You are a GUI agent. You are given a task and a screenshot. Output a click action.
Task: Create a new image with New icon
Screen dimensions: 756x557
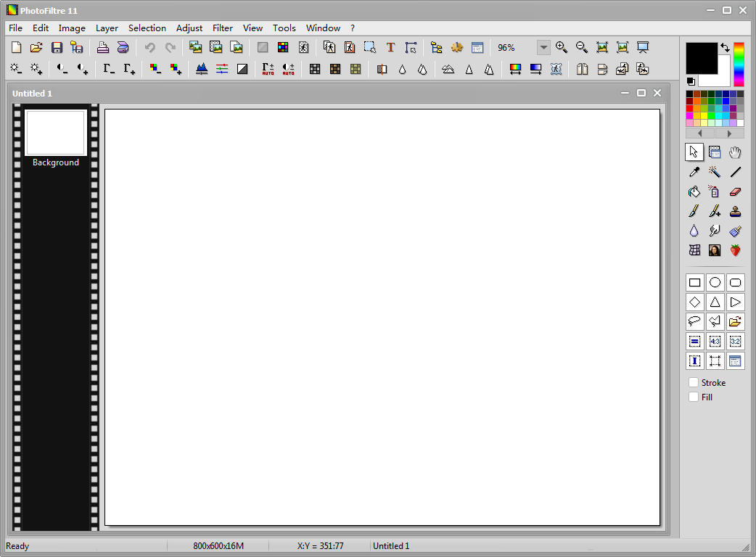point(17,47)
